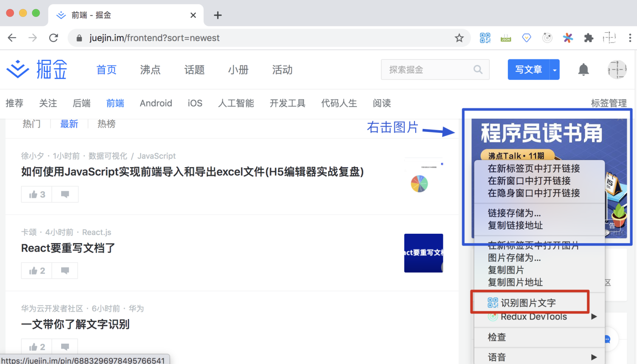Switch to the 开发工具 category

[287, 103]
